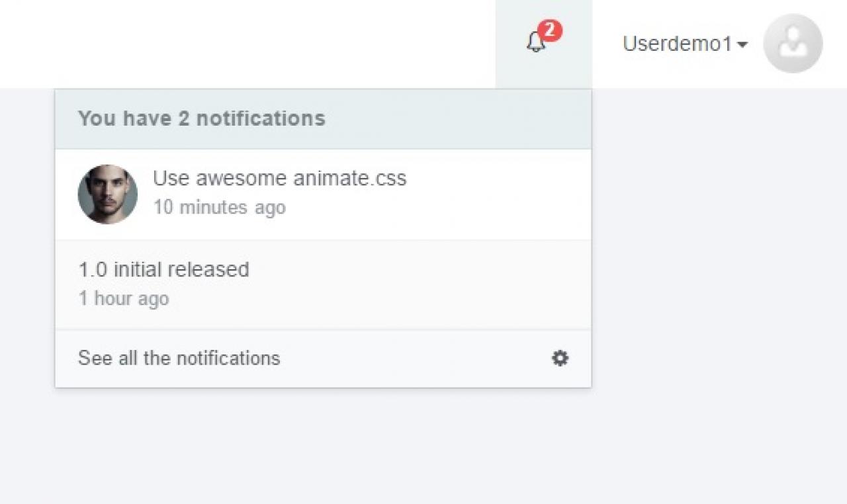Click the notification bell icon
This screenshot has height=504, width=847.
click(x=535, y=43)
